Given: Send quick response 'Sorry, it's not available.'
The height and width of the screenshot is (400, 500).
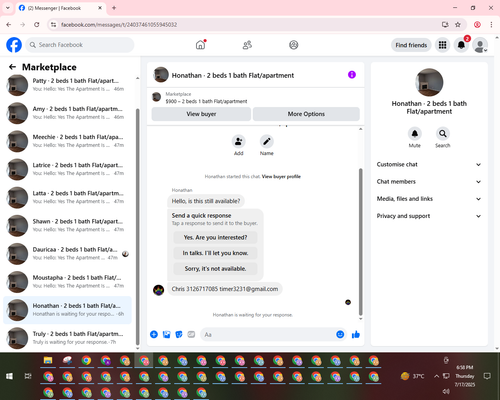Looking at the screenshot, I should pos(215,269).
